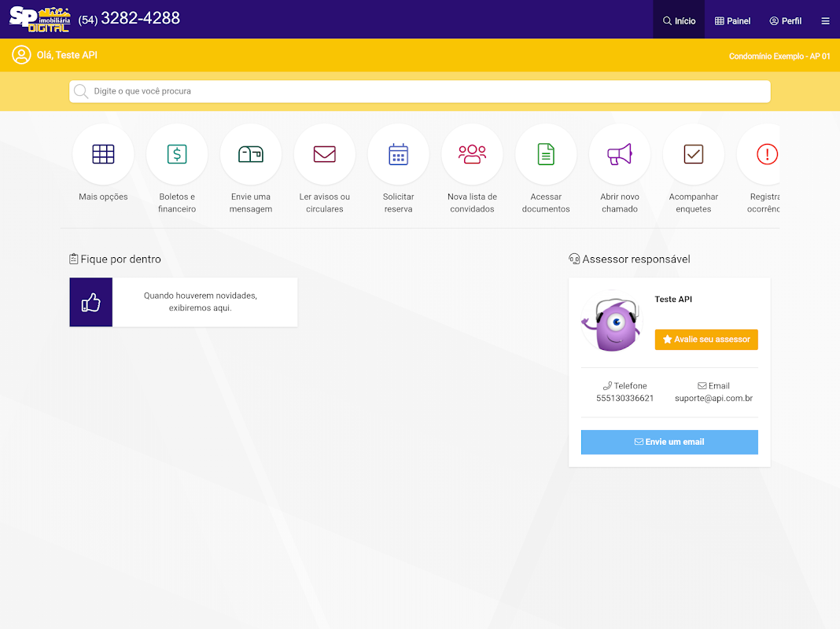Screen dimensions: 840x629
Task: Open the Mais opções grid icon
Action: coord(103,154)
